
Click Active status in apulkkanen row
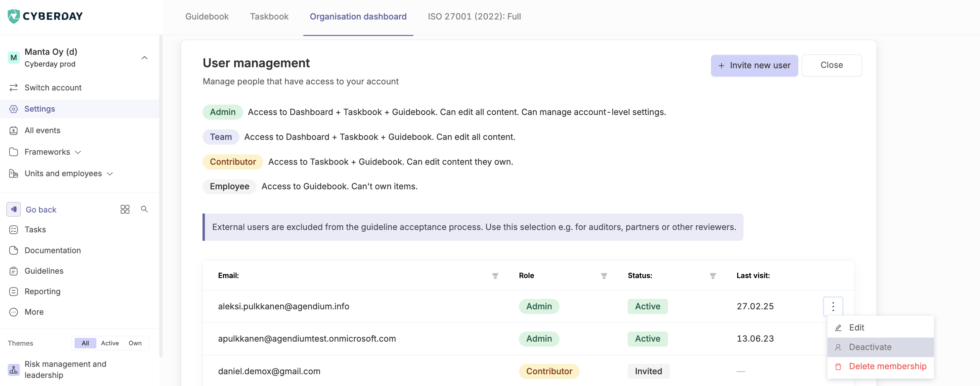point(648,339)
